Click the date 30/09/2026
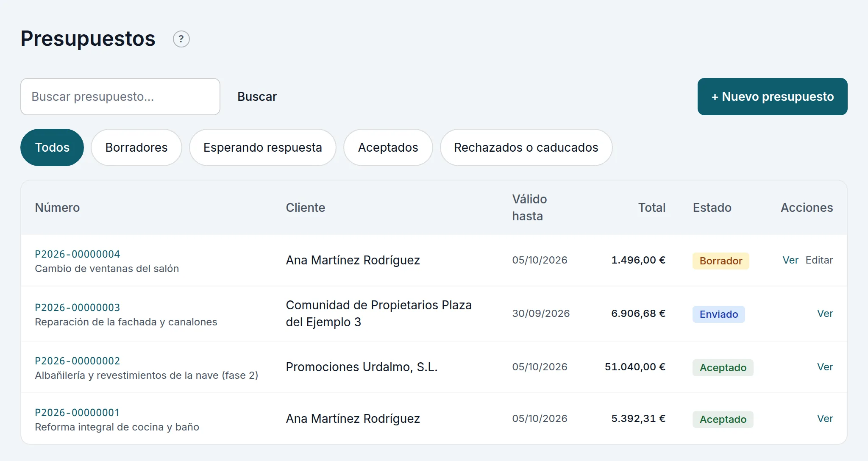Viewport: 868px width, 461px height. click(x=541, y=314)
